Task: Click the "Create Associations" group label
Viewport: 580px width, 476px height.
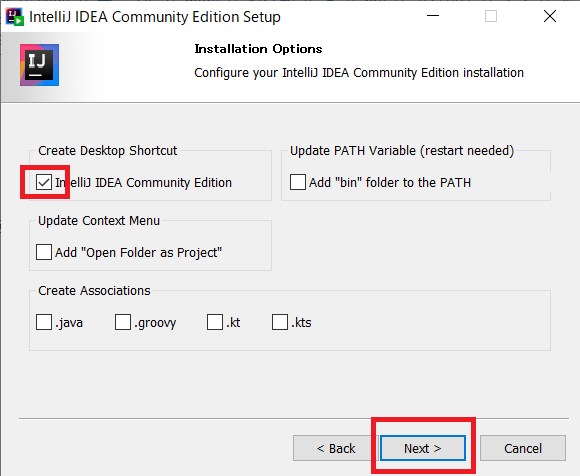Action: [x=94, y=291]
